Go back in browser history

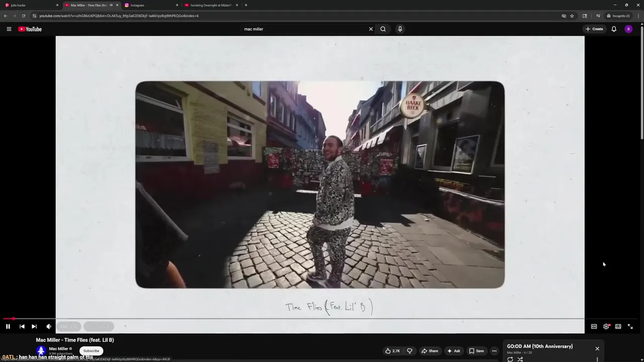click(6, 16)
